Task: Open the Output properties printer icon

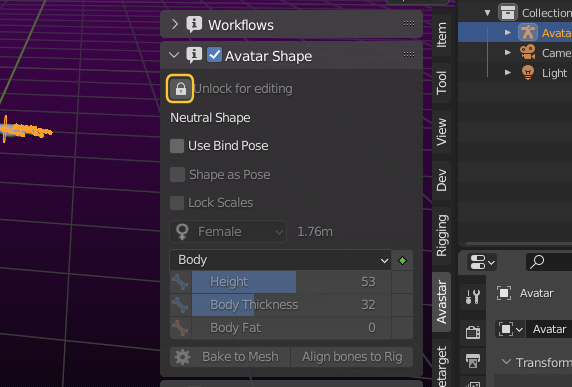Action: click(x=473, y=361)
